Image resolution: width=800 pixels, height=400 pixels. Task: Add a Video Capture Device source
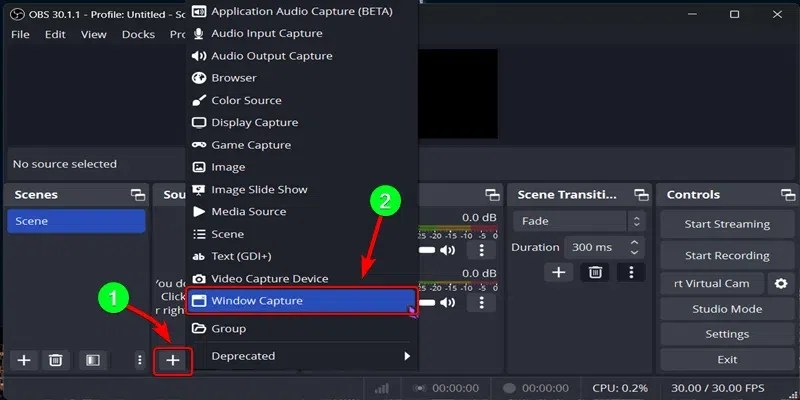(302, 279)
